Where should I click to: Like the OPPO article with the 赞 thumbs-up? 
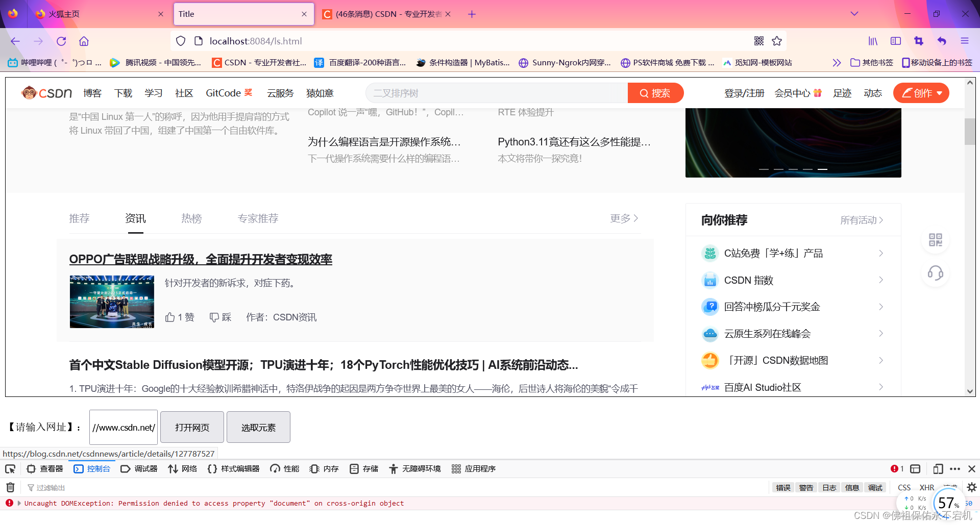click(x=180, y=317)
